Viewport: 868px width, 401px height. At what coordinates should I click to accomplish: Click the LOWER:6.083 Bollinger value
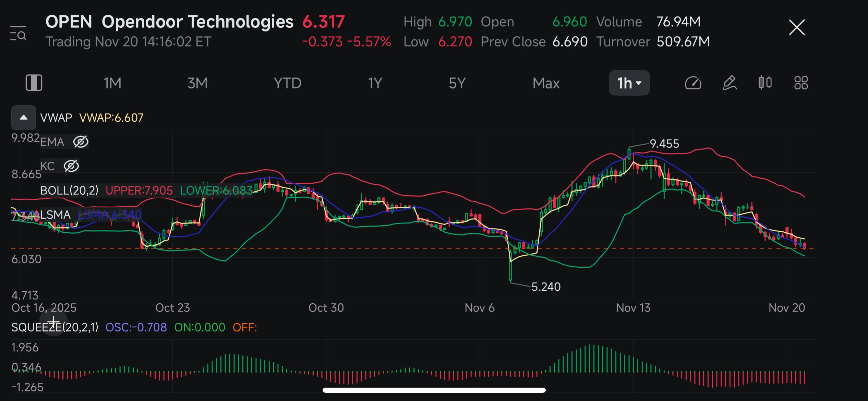[x=217, y=191]
